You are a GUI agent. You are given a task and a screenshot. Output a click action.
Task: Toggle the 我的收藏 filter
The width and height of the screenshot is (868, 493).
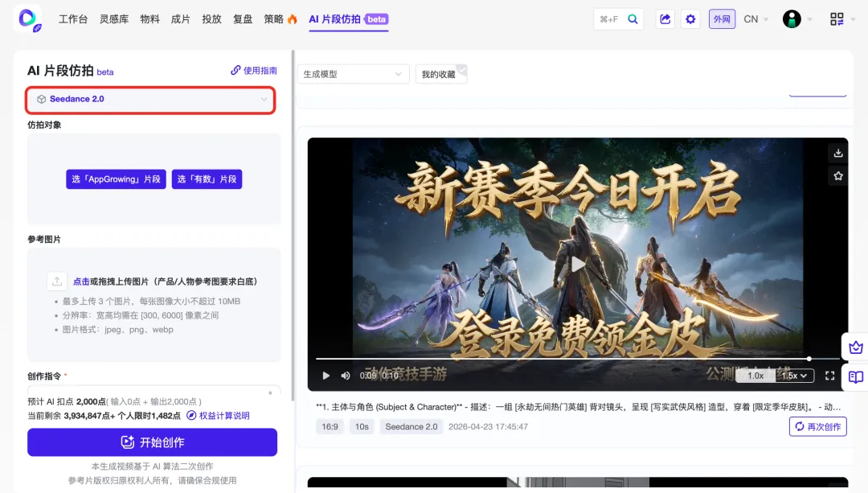tap(440, 74)
